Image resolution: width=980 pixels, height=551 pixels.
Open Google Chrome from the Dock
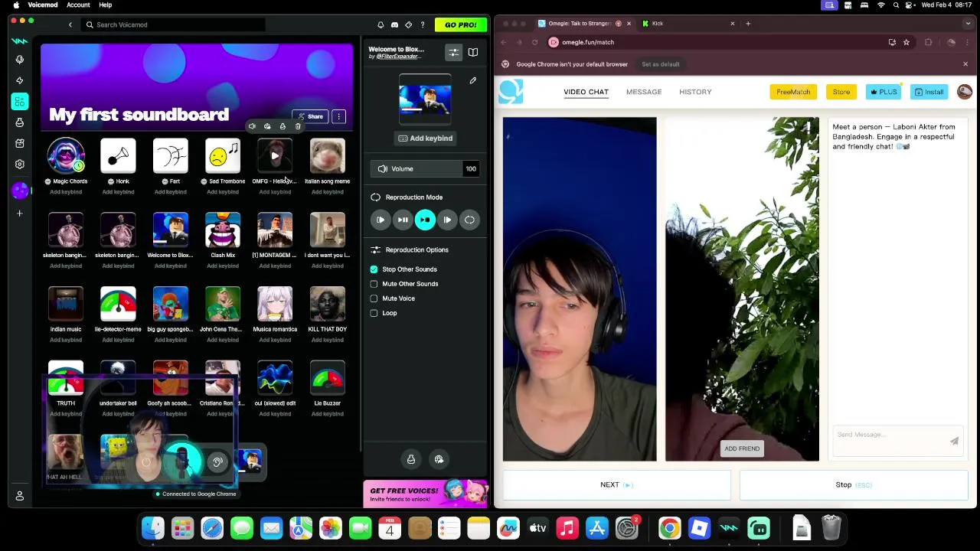669,528
